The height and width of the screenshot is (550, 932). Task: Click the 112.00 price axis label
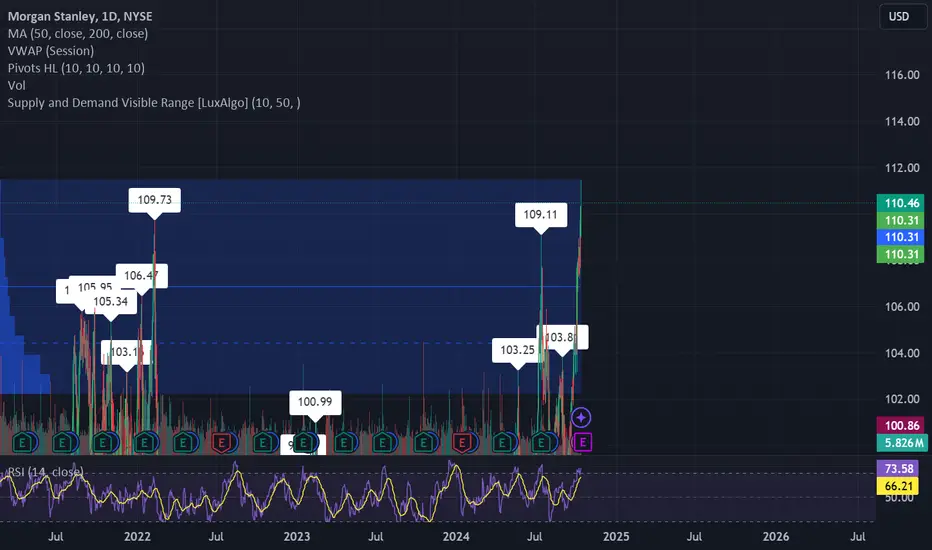pos(902,168)
